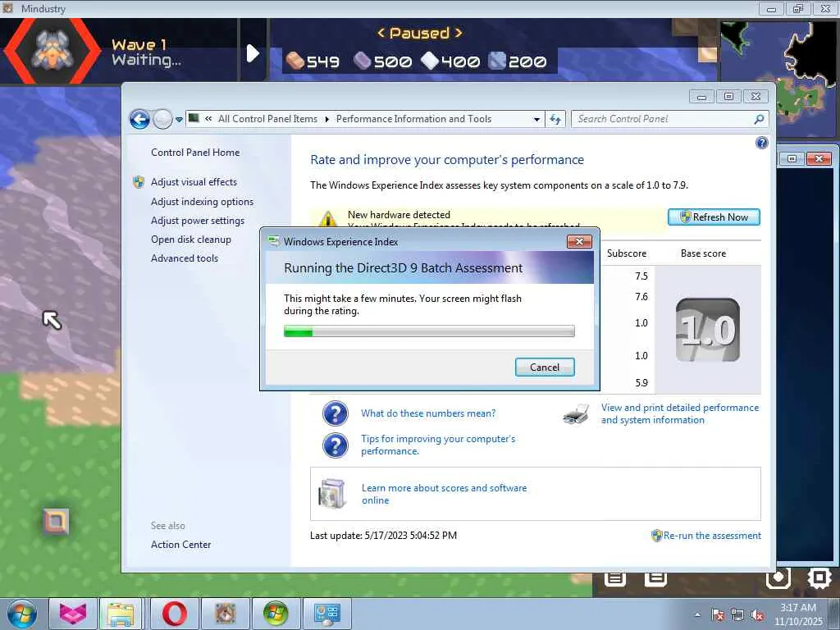The width and height of the screenshot is (840, 630).
Task: Click the Refresh Now button
Action: click(714, 217)
